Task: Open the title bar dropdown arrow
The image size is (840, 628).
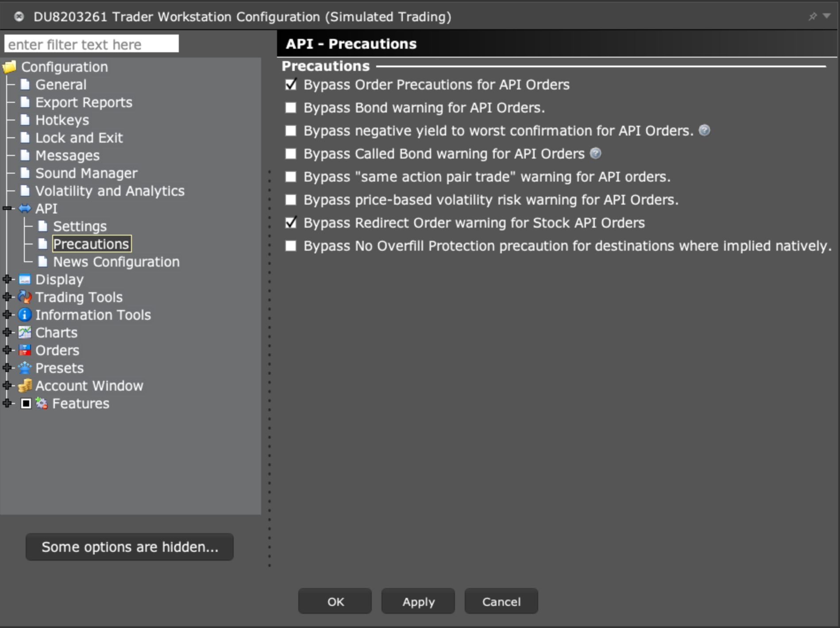Action: (x=826, y=16)
